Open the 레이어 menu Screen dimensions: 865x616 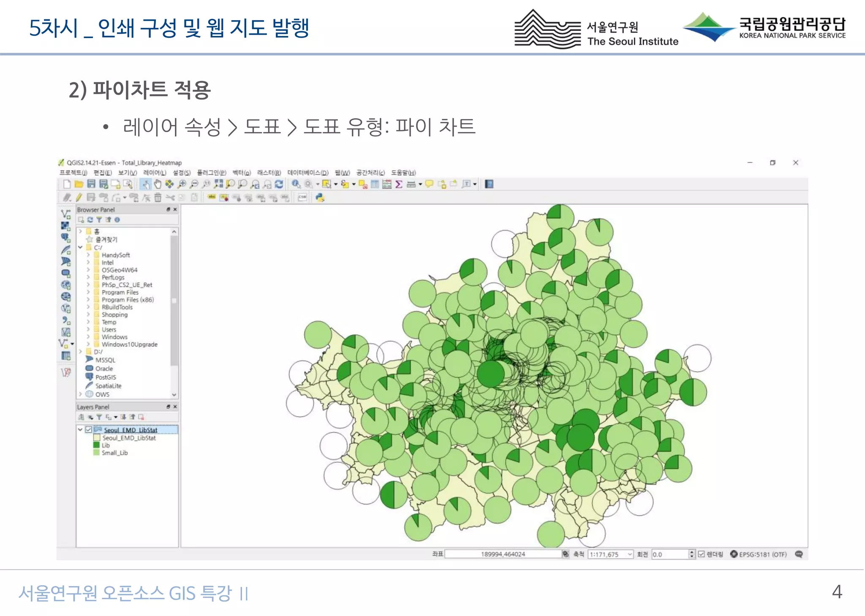tap(155, 173)
